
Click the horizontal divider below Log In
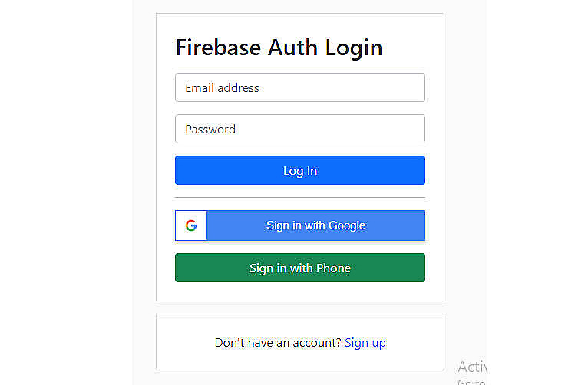(x=299, y=198)
